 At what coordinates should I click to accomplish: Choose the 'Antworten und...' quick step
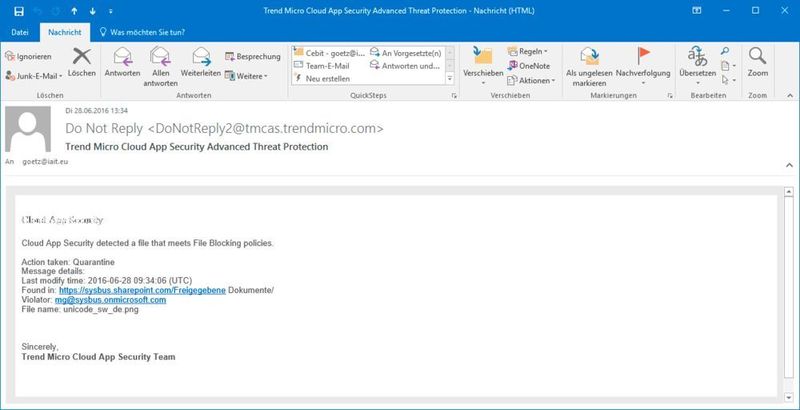click(405, 66)
